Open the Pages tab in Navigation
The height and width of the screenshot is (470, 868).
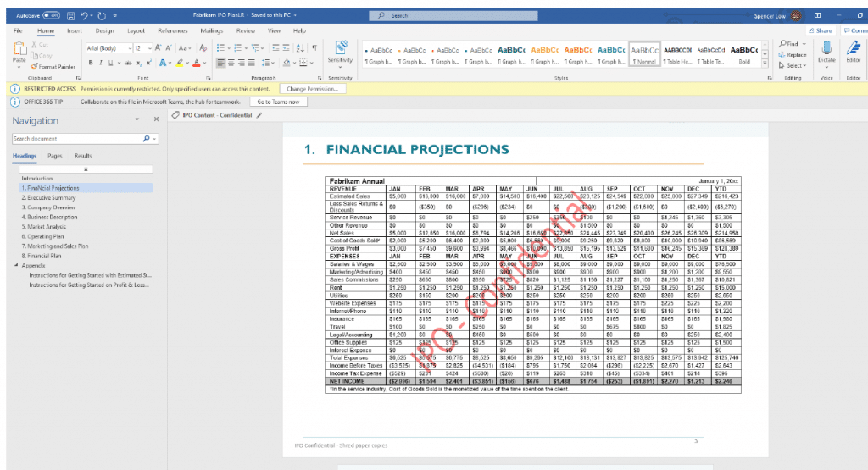click(x=55, y=156)
